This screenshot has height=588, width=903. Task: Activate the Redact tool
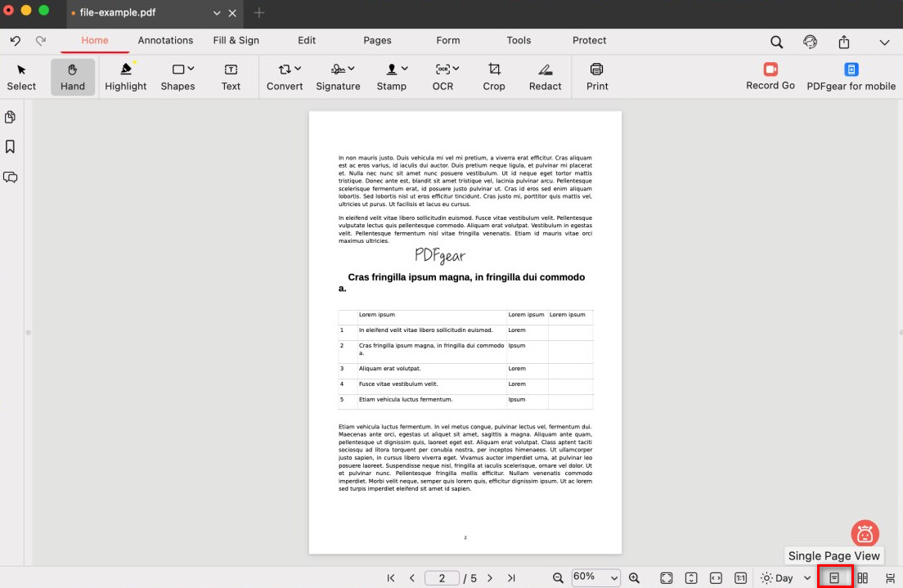click(545, 70)
